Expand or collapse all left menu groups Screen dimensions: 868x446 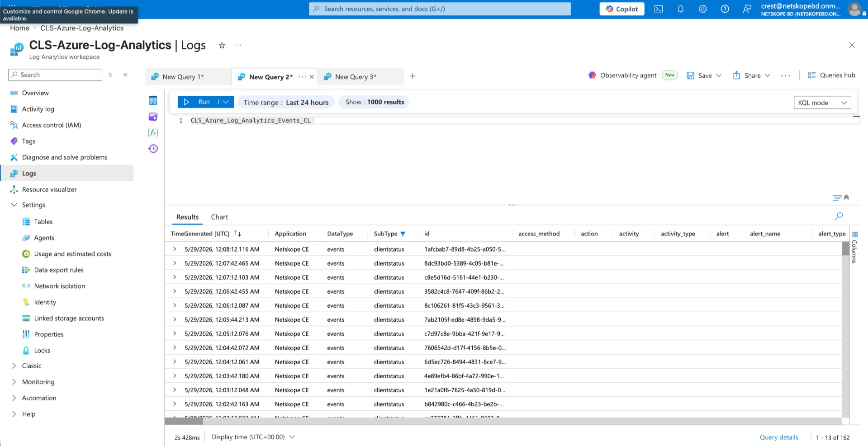click(x=110, y=75)
